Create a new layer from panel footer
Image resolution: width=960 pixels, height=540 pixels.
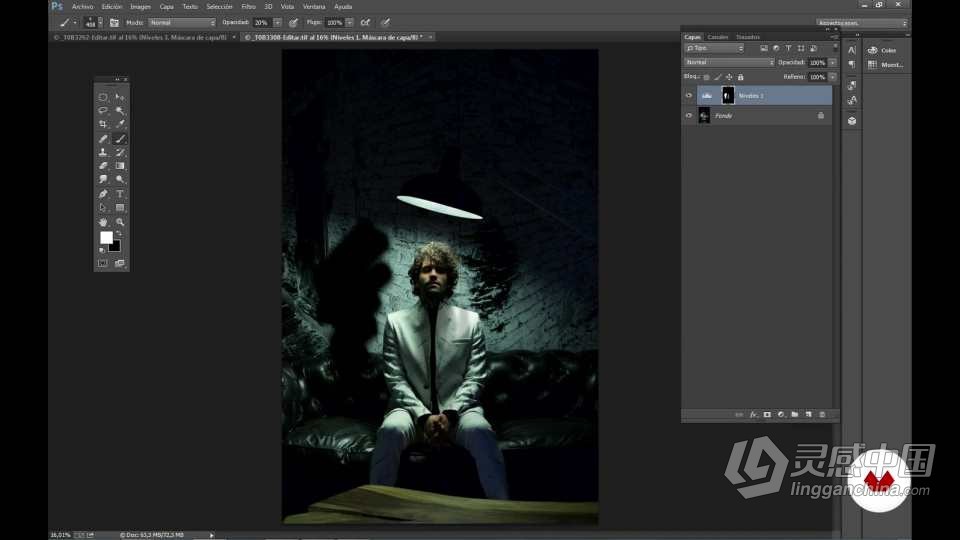808,414
